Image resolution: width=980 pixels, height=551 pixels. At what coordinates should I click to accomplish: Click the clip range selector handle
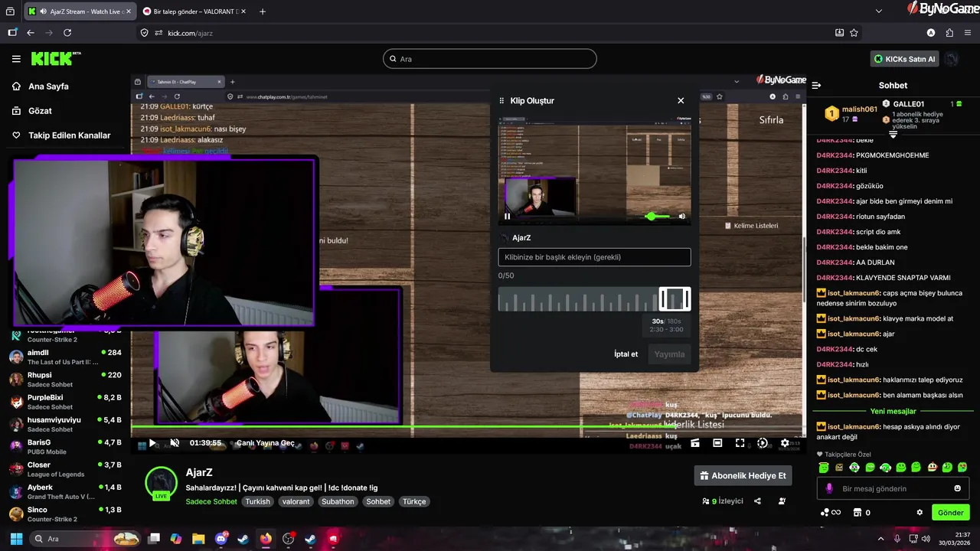pos(675,299)
